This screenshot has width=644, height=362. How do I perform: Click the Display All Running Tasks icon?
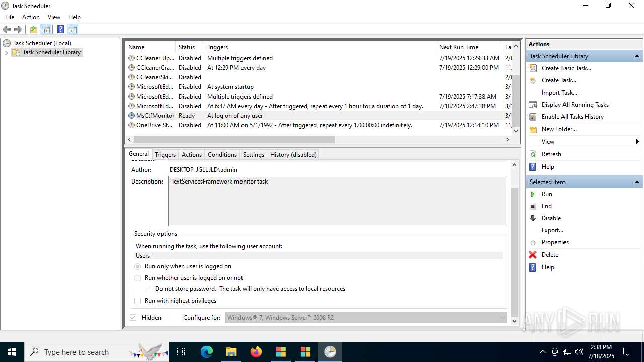533,105
